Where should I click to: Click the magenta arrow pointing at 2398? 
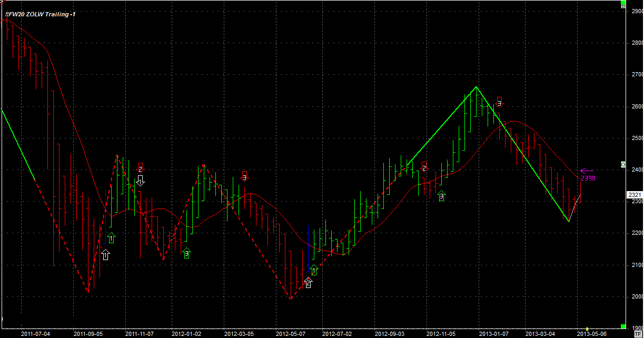click(587, 171)
